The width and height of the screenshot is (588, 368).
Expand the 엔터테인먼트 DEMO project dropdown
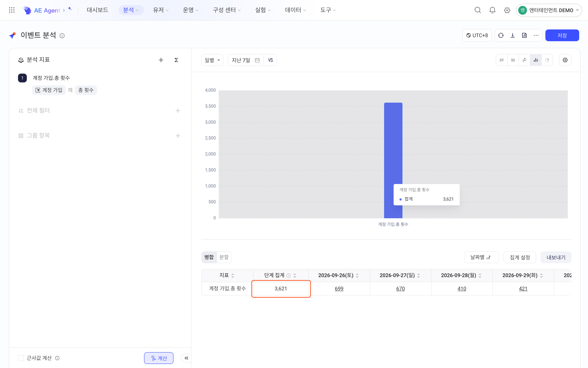coord(549,10)
